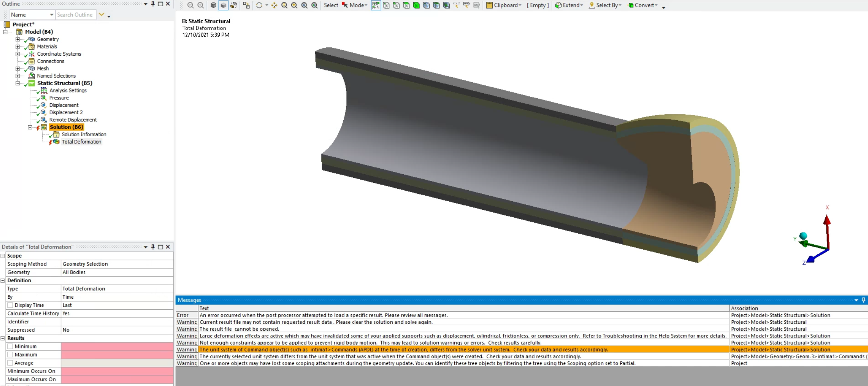
Task: Collapse the Scope section in Details
Action: pyautogui.click(x=3, y=256)
